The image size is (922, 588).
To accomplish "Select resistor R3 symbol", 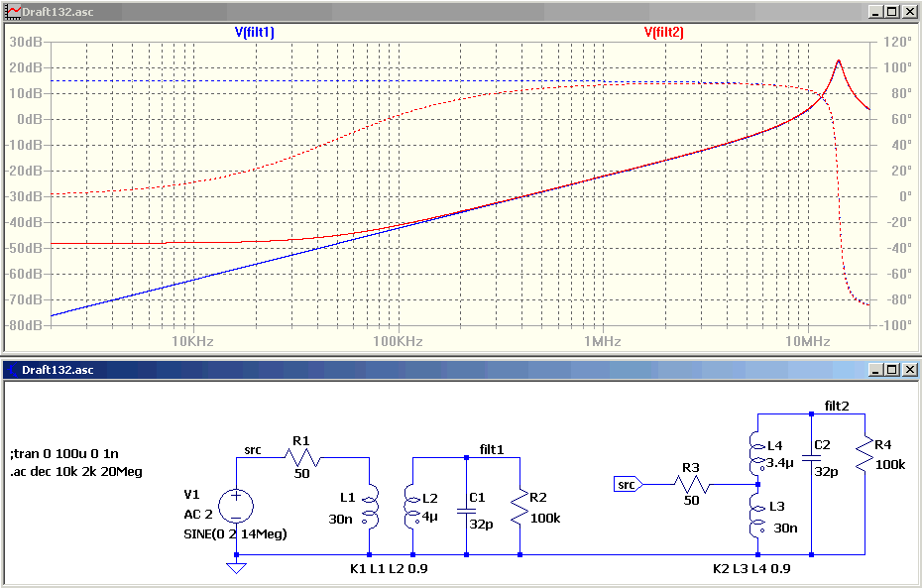I will [692, 485].
